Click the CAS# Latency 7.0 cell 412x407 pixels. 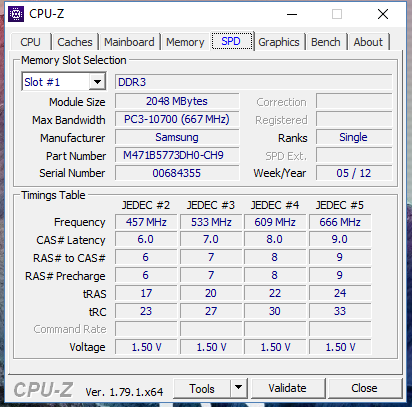tap(211, 239)
